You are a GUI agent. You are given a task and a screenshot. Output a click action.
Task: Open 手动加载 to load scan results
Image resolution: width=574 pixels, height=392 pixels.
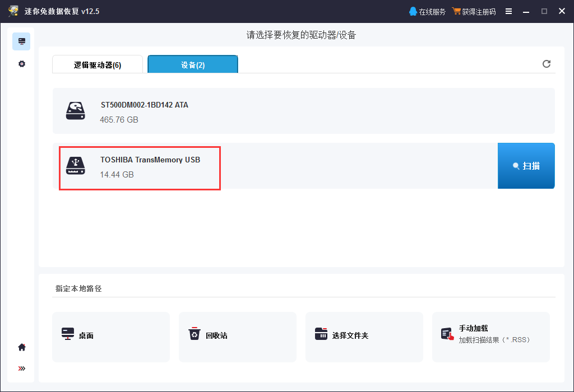click(x=491, y=337)
